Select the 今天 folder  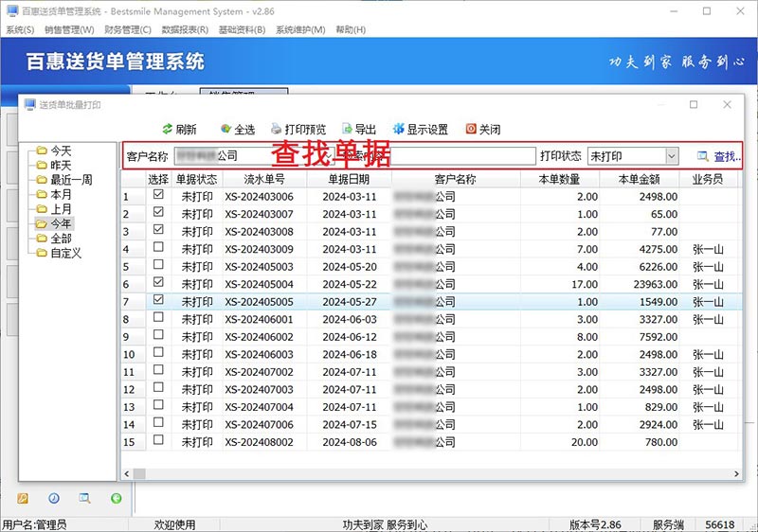point(54,151)
